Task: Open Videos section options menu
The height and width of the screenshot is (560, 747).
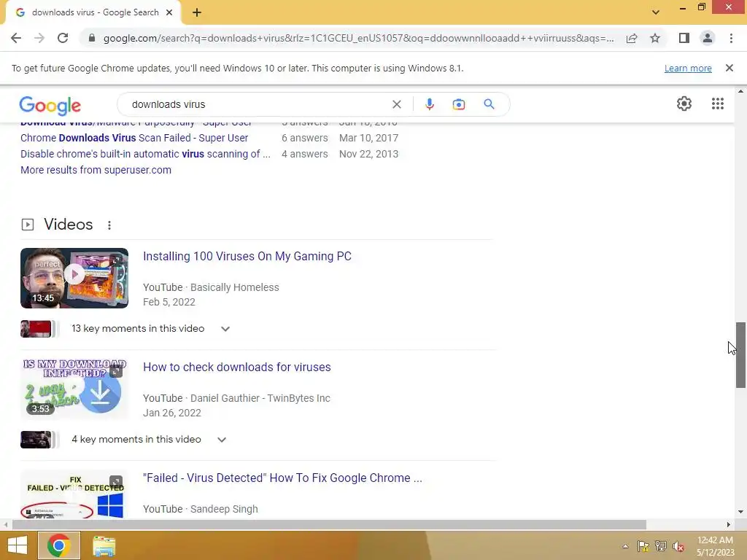Action: coord(109,225)
